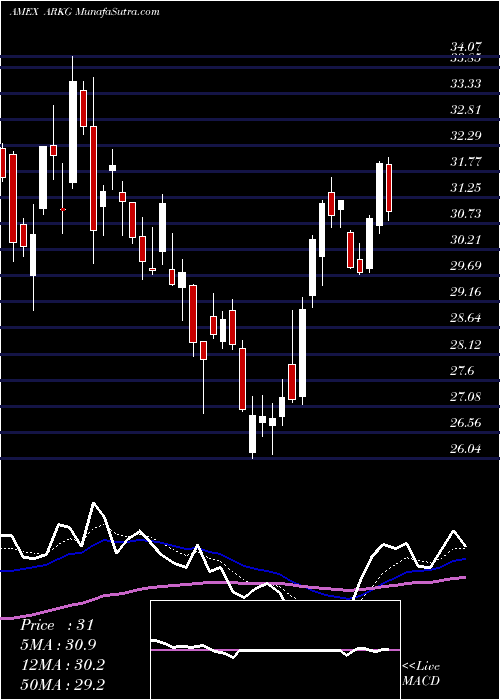
Task: Click the 30.73 price axis label
Action: pyautogui.click(x=465, y=214)
